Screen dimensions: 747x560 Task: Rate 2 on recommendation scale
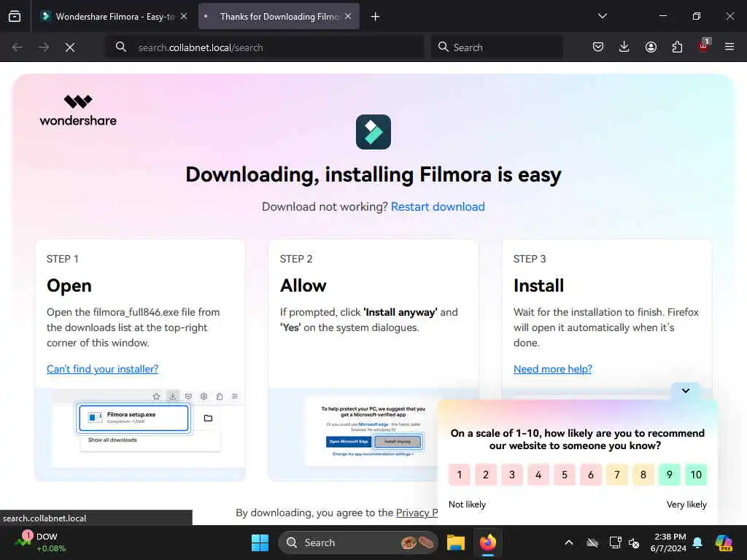(x=485, y=475)
